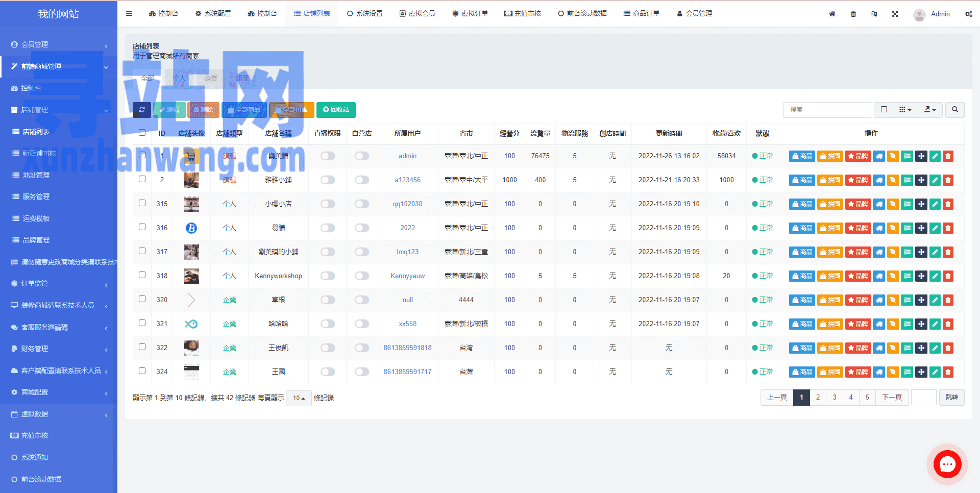Click the red trash icon for shop 易購

coord(948,228)
